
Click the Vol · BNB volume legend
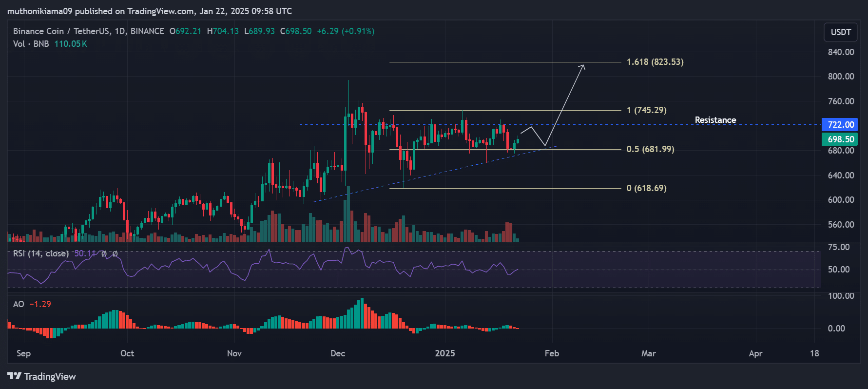point(31,44)
